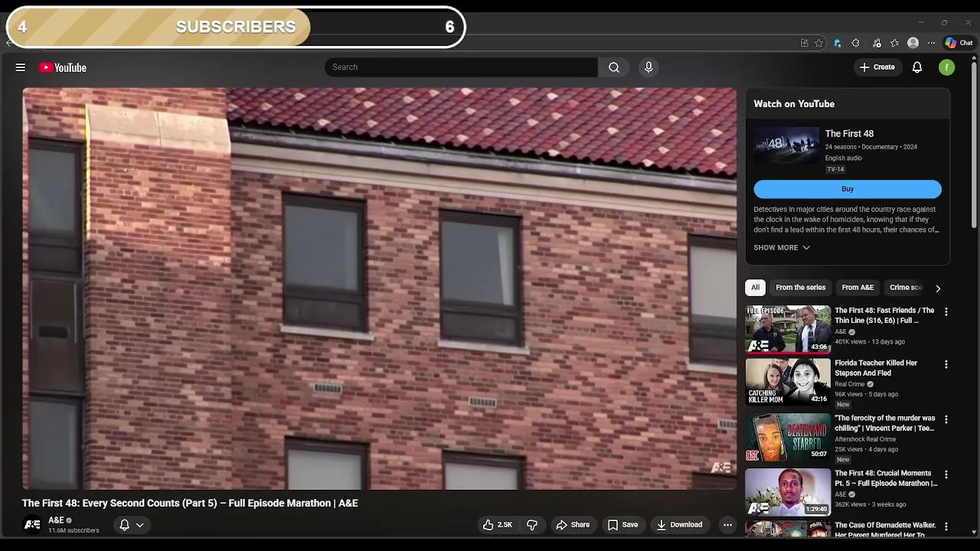Click the magnifier search button
Image resolution: width=980 pixels, height=551 pixels.
tap(614, 67)
